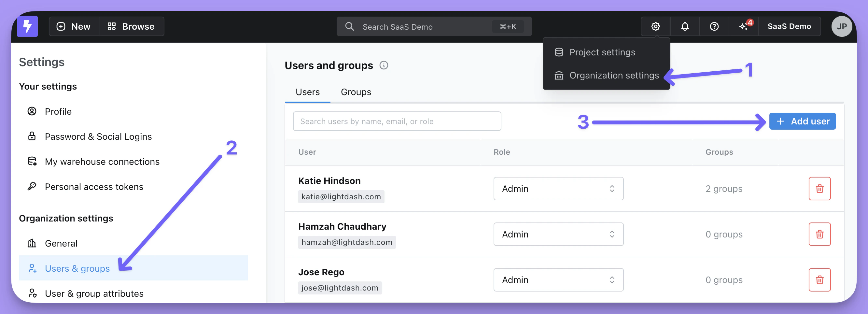Click the New button
The height and width of the screenshot is (314, 868).
click(x=75, y=26)
